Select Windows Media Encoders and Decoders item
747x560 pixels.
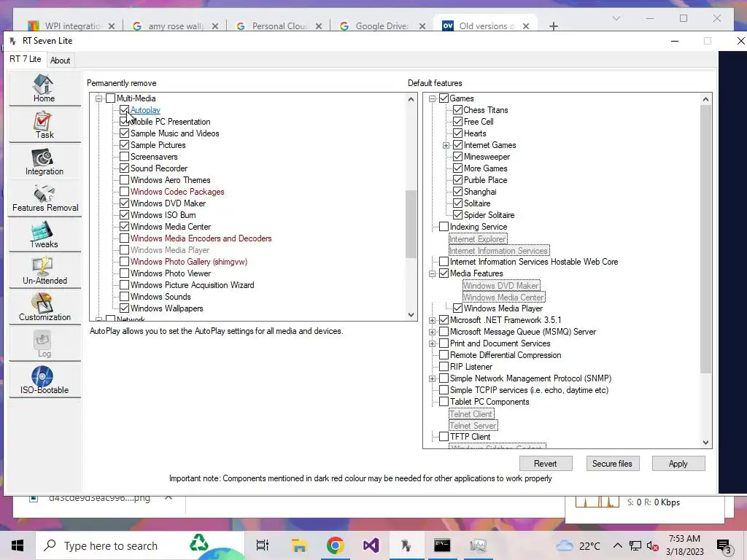click(201, 238)
